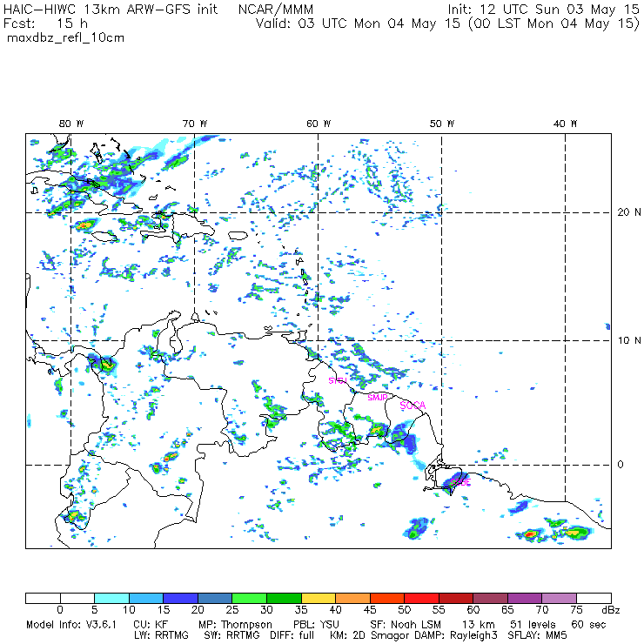644x644 pixels.
Task: Click the 'PBL: YSU' text
Action: click(x=316, y=625)
